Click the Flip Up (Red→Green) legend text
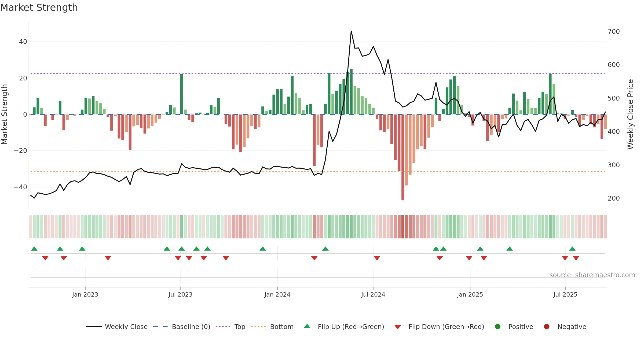This screenshot has width=644, height=362. (351, 327)
